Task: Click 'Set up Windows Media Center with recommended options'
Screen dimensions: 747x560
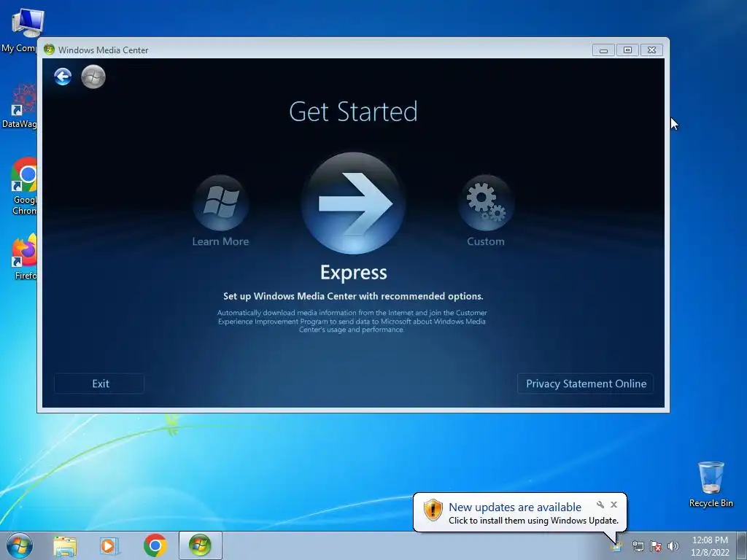Action: tap(353, 296)
